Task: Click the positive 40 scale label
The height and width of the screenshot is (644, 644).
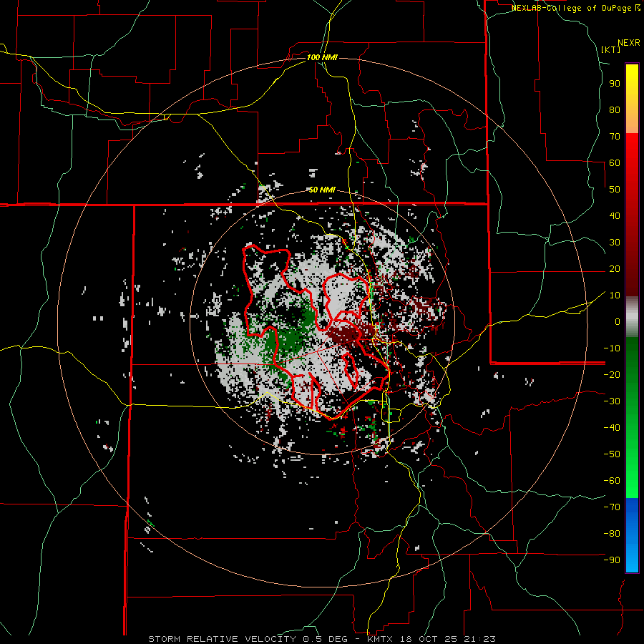Action: (615, 216)
